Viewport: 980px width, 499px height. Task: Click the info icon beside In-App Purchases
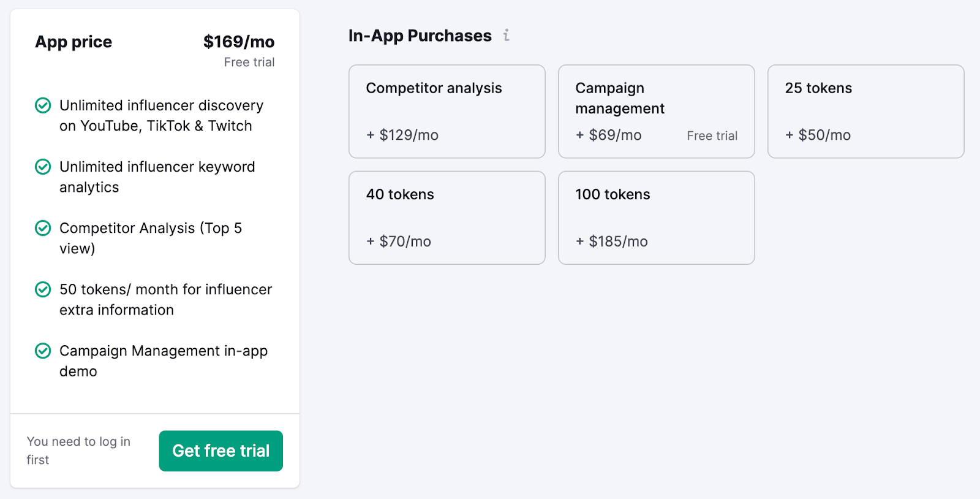pyautogui.click(x=506, y=36)
